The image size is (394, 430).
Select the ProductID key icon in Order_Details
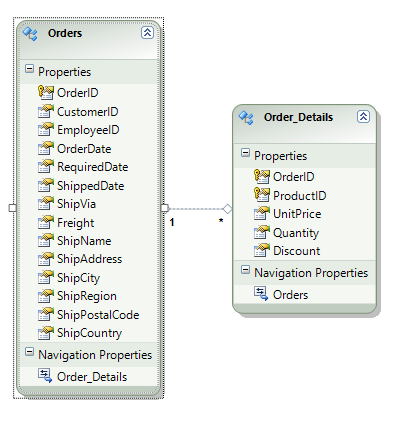point(262,195)
